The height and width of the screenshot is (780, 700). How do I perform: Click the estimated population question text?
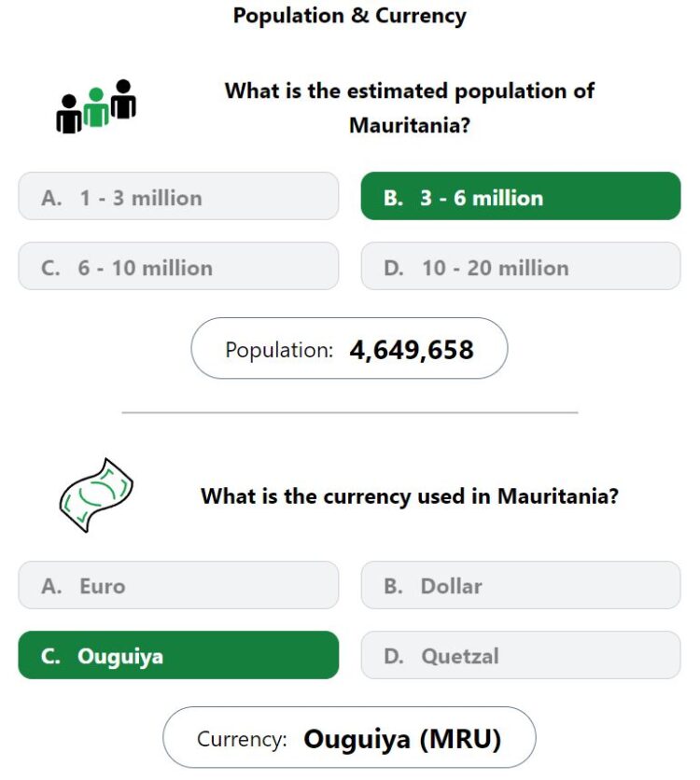pos(410,107)
